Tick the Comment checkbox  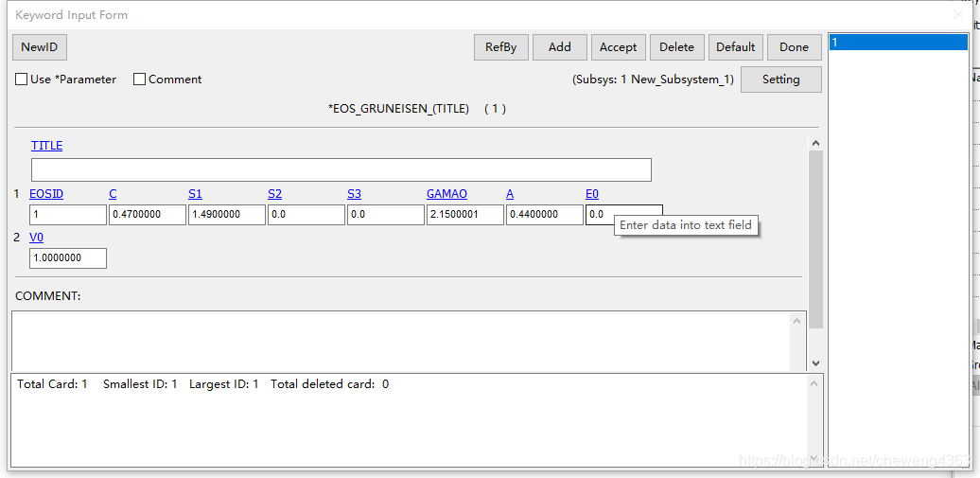(x=140, y=80)
